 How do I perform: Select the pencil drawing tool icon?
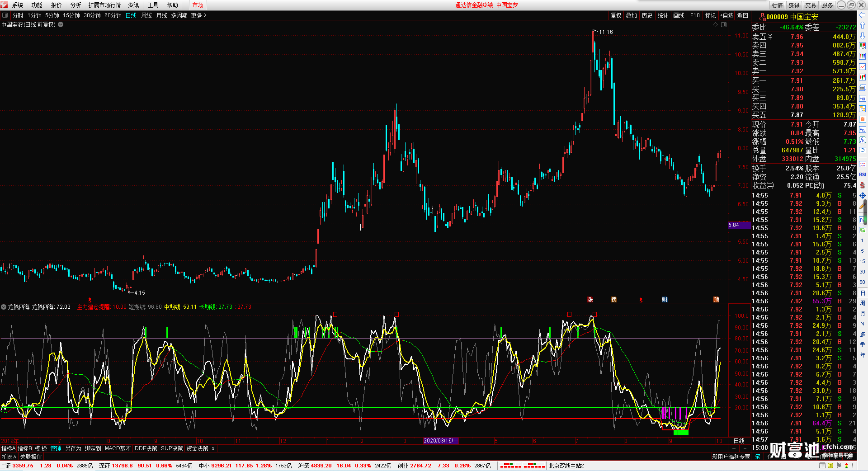tap(862, 206)
